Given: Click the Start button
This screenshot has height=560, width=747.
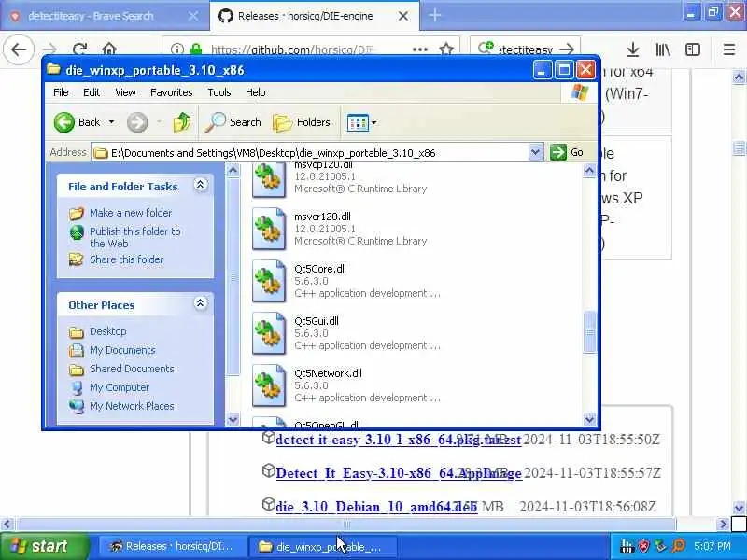Looking at the screenshot, I should click(44, 546).
